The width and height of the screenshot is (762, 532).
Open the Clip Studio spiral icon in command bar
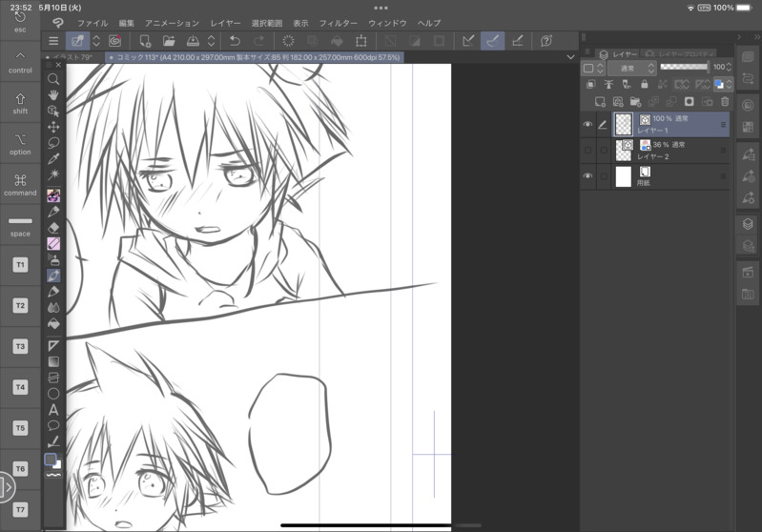tap(114, 41)
